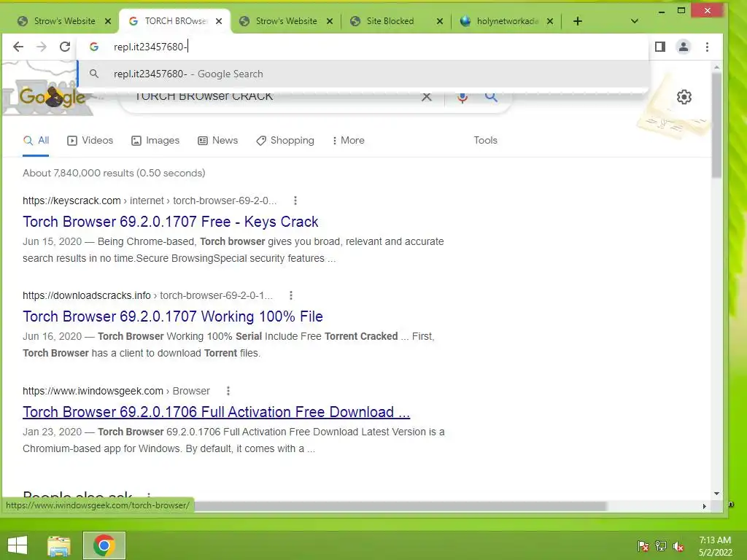Start voice search with microphone icon
Screen dimensions: 747x560
pos(462,97)
